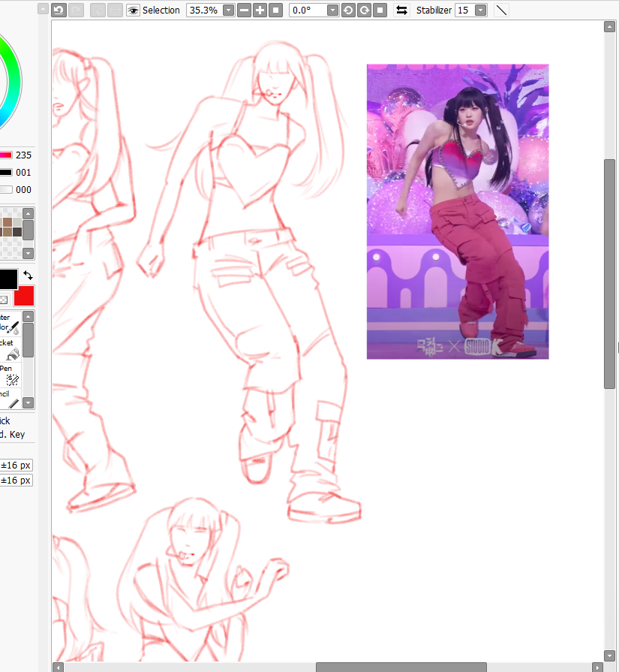Open the zoom percentage dropdown
This screenshot has width=619, height=672.
click(227, 10)
